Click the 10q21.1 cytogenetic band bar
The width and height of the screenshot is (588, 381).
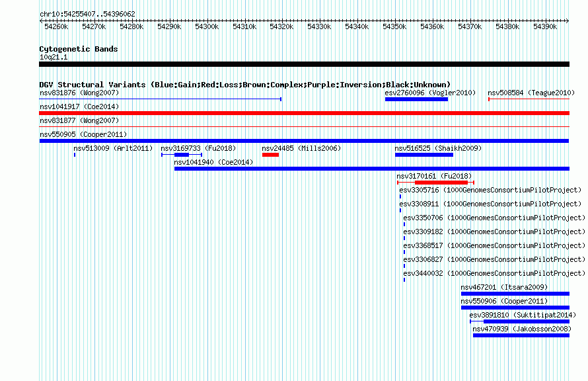click(x=304, y=64)
